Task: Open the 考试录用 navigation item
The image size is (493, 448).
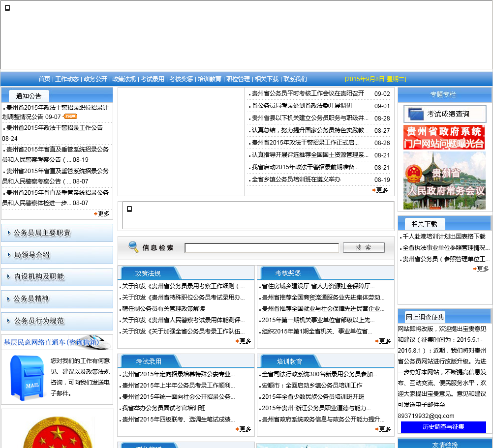Action: point(152,79)
